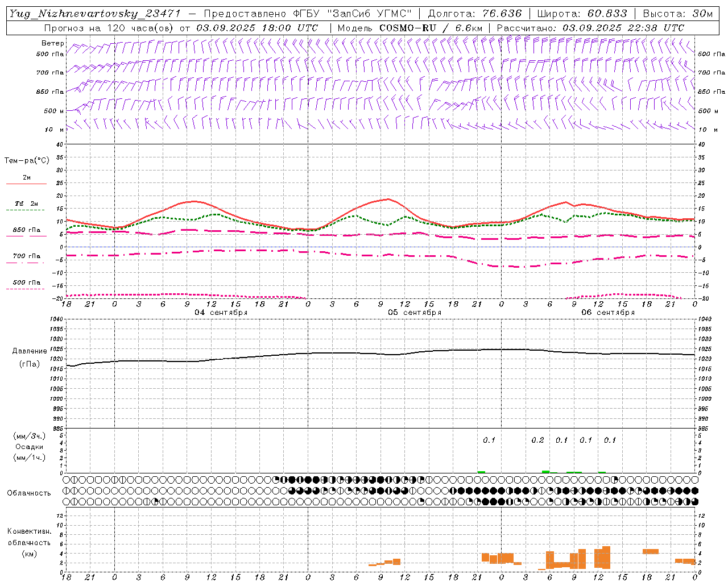
Task: Click the red solid line sample under '2м'
Action: tap(26, 184)
